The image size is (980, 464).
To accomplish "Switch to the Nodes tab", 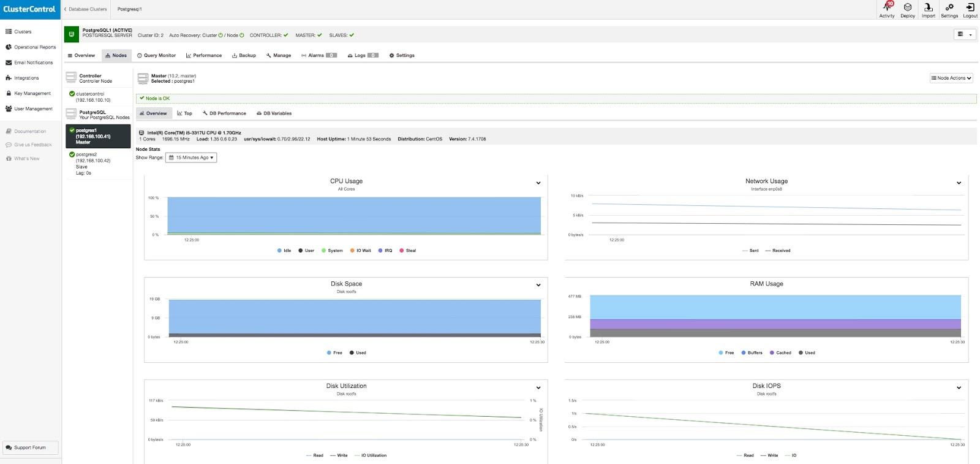I will click(x=116, y=55).
